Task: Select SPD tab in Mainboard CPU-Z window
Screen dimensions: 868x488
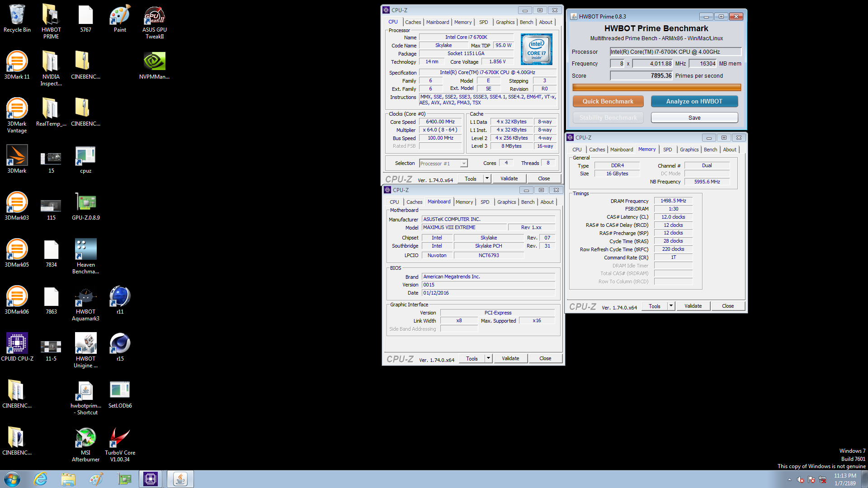Action: (485, 202)
